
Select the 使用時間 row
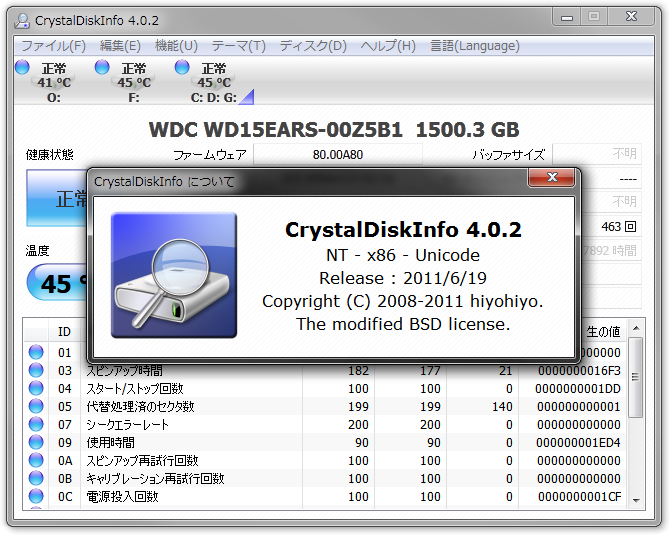[326, 442]
